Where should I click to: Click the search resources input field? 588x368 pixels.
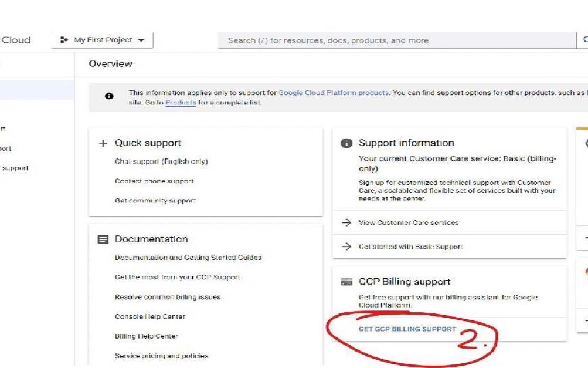click(397, 40)
